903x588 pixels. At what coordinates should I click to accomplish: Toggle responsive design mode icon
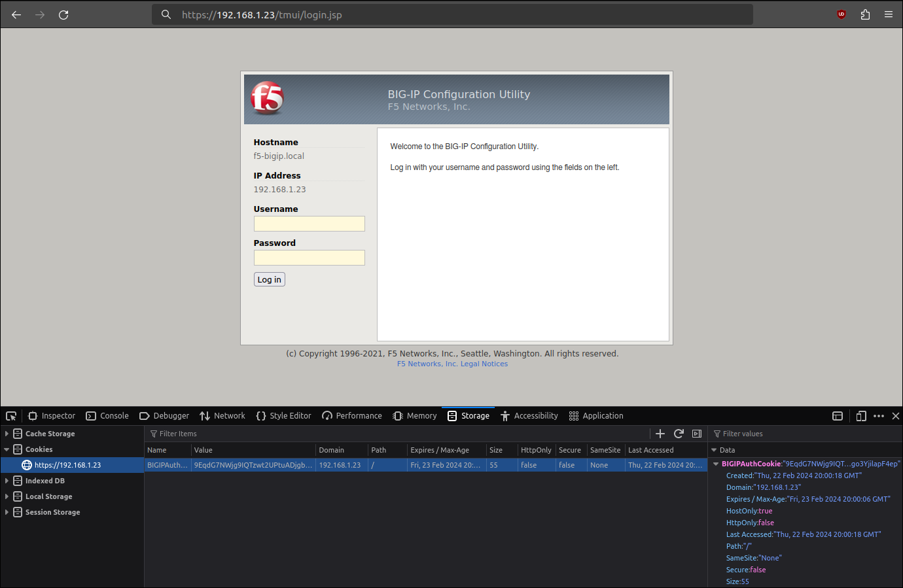[861, 416]
